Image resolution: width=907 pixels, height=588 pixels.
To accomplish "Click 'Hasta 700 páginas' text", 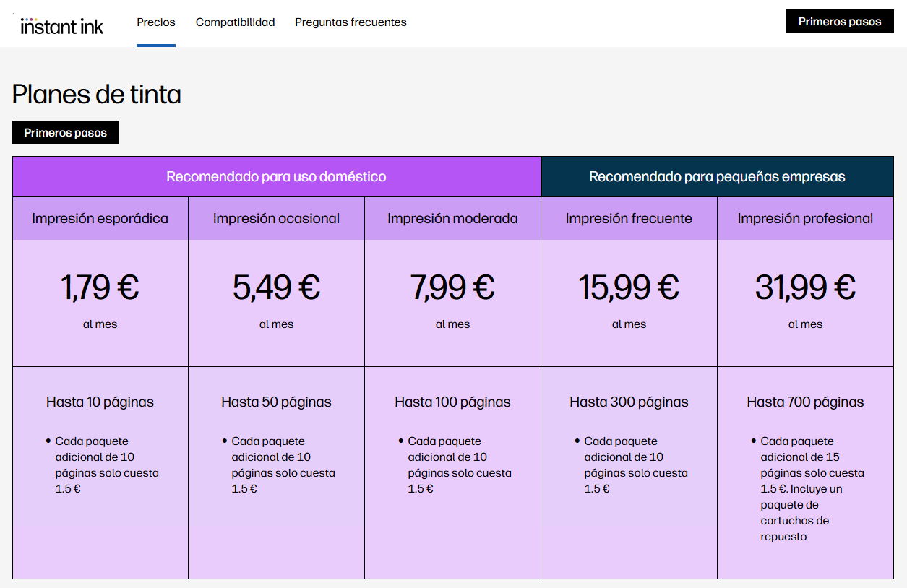I will pos(805,402).
